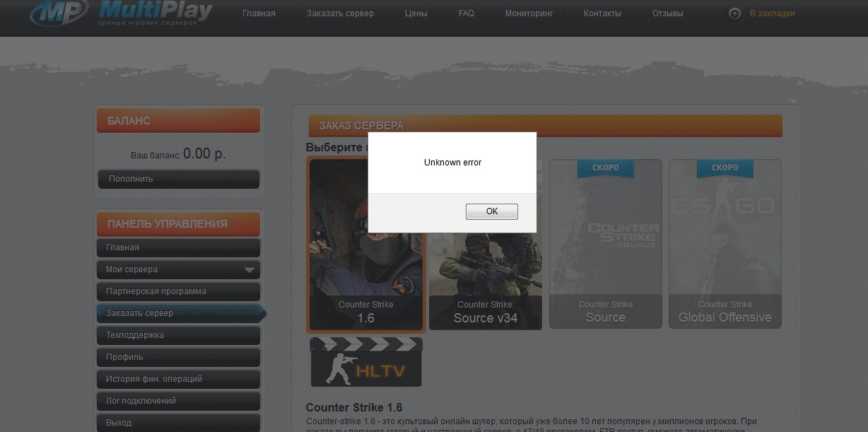The width and height of the screenshot is (868, 432).
Task: Open Отзывы in top menu
Action: [668, 13]
